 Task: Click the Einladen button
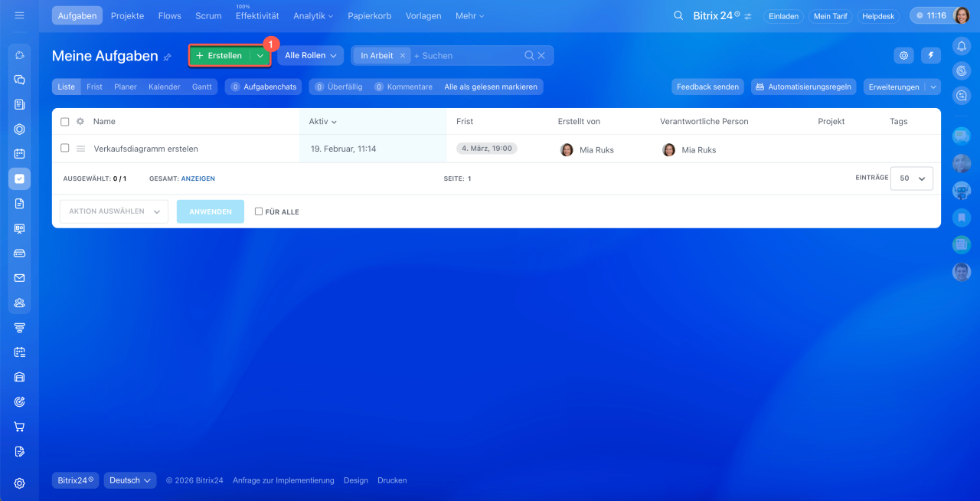(784, 16)
